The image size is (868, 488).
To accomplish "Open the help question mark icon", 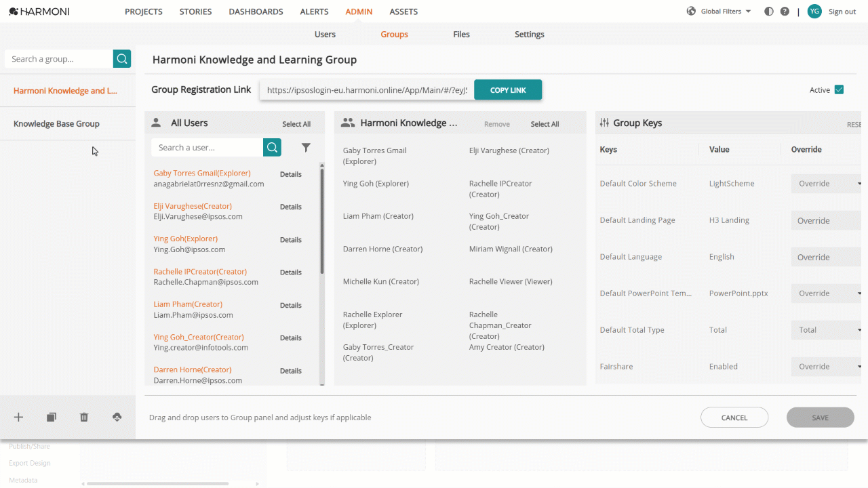I will coord(785,12).
